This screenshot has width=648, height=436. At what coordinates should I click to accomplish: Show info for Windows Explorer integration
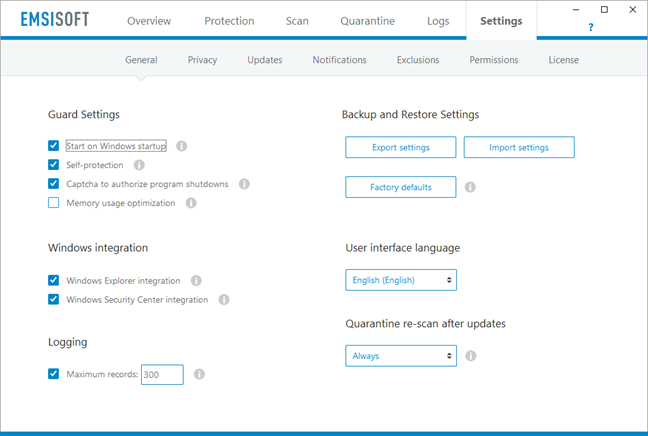[x=196, y=281]
